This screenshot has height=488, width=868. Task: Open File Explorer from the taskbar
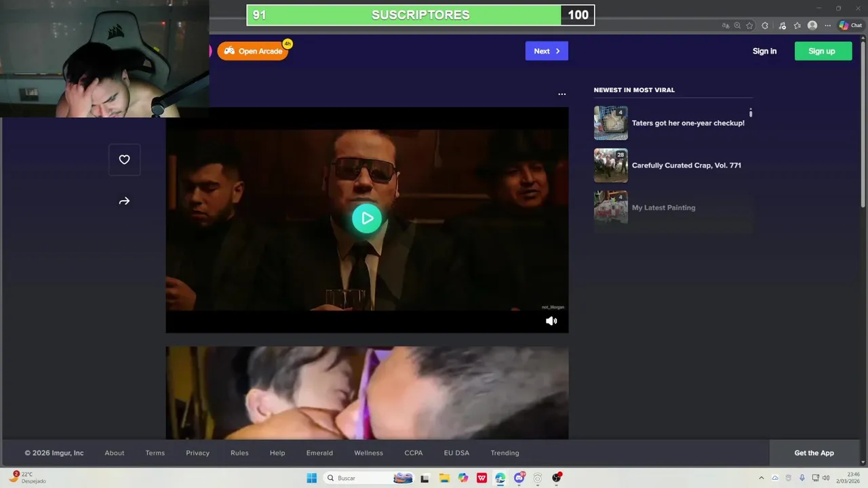click(444, 478)
